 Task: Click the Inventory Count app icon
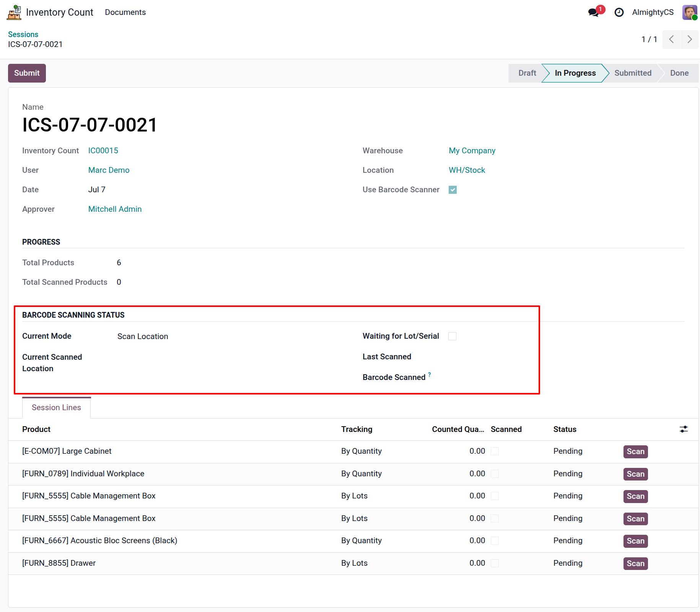tap(14, 12)
